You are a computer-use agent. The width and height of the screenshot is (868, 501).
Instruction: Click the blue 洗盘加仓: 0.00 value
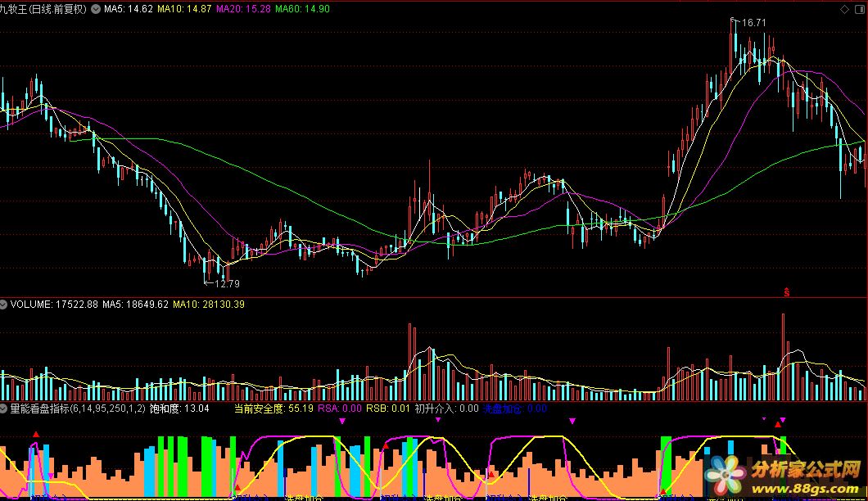[x=515, y=408]
